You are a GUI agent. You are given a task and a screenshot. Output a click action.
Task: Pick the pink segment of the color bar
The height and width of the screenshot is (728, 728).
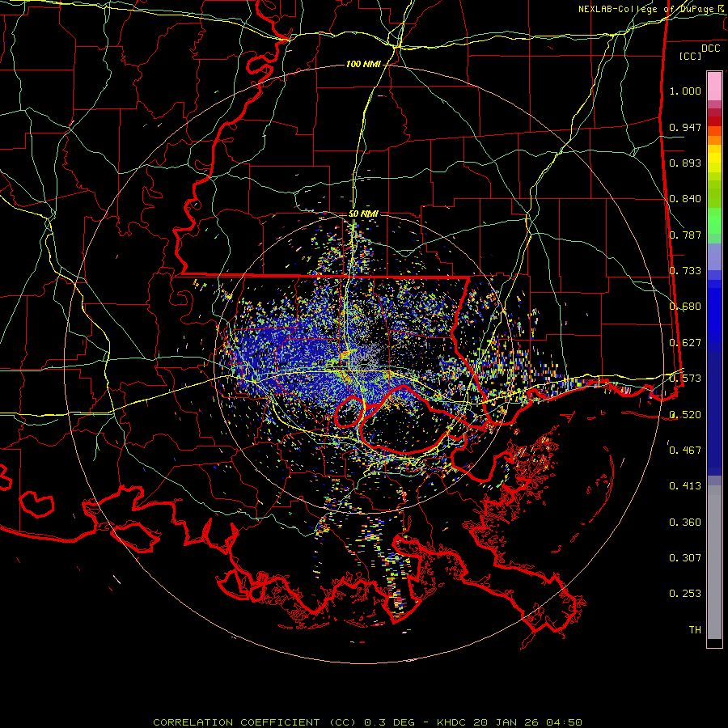[714, 87]
